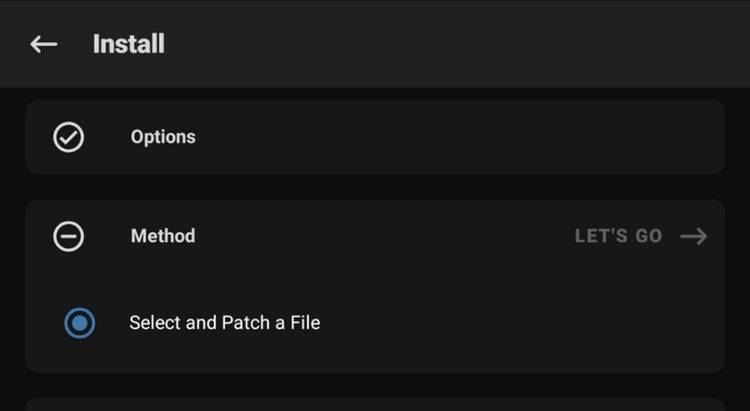This screenshot has width=750, height=411.
Task: Click the word 'GO' in LET'S GO
Action: click(x=649, y=236)
